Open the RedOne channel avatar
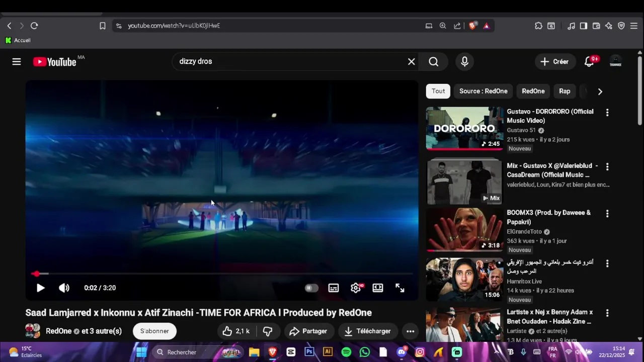644x362 pixels. click(x=33, y=331)
